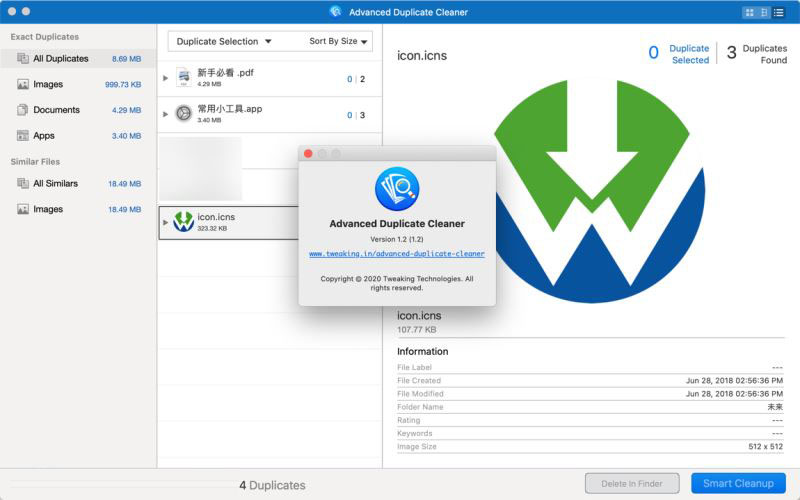This screenshot has width=800, height=500.
Task: Click the icon.icns name in list
Action: [x=216, y=217]
